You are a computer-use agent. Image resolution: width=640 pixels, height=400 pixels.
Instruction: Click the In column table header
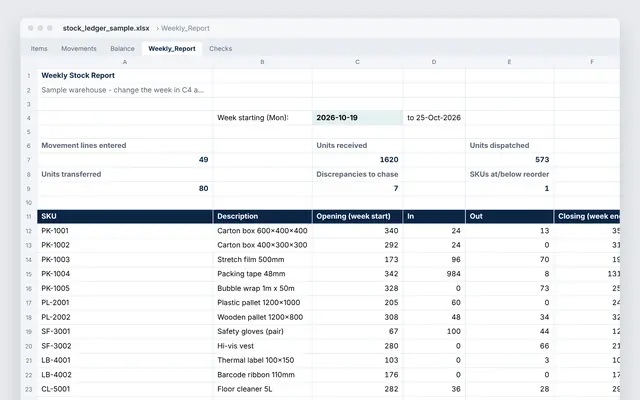pos(434,216)
